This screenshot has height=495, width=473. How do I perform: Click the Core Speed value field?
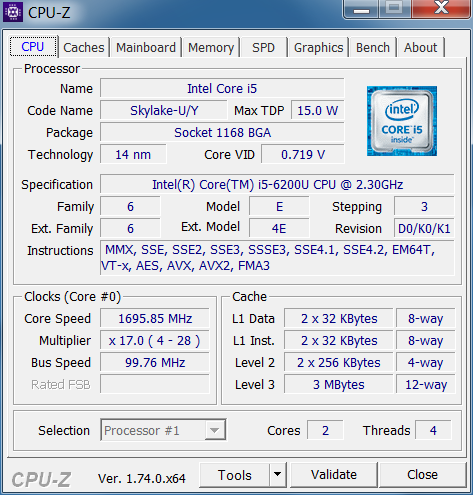155,318
